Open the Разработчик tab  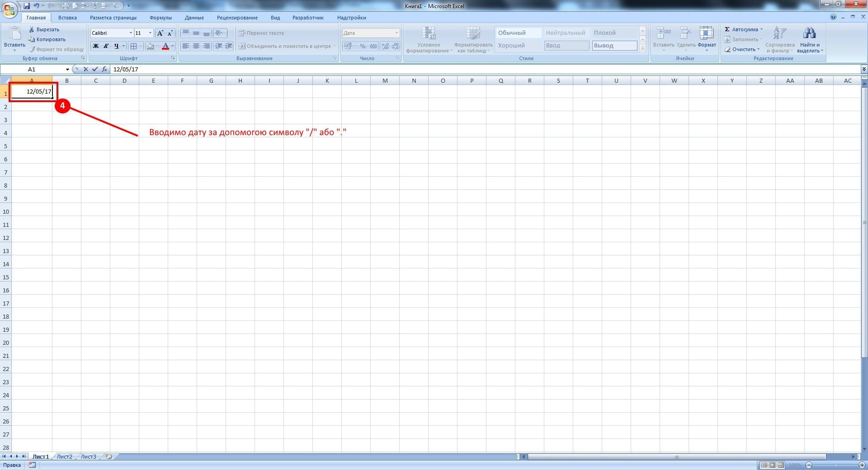pyautogui.click(x=308, y=18)
